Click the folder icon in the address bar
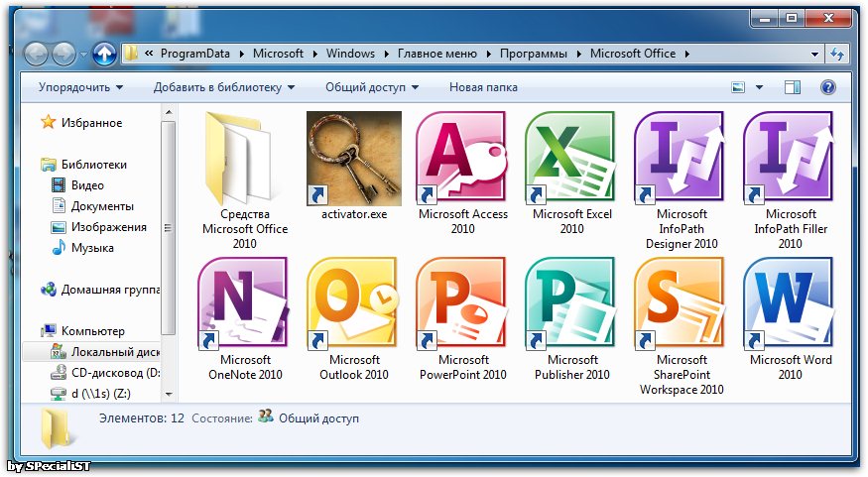Viewport: 868px width, 477px height. 131,54
